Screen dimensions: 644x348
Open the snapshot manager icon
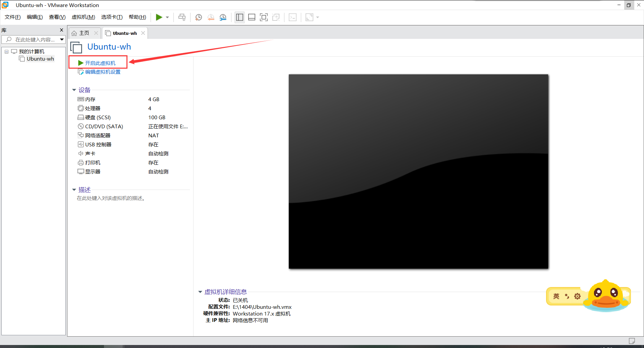click(223, 17)
